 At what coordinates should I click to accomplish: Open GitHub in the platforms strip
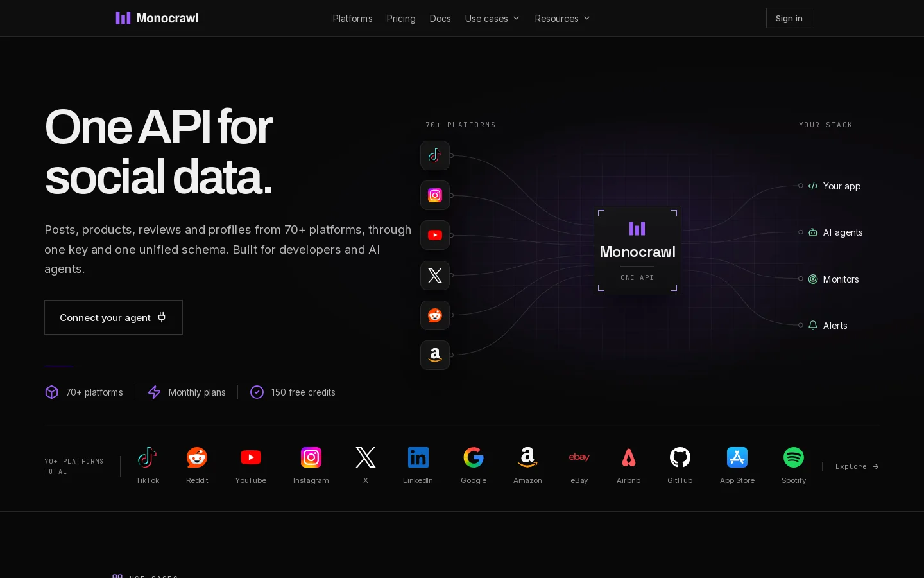[680, 466]
